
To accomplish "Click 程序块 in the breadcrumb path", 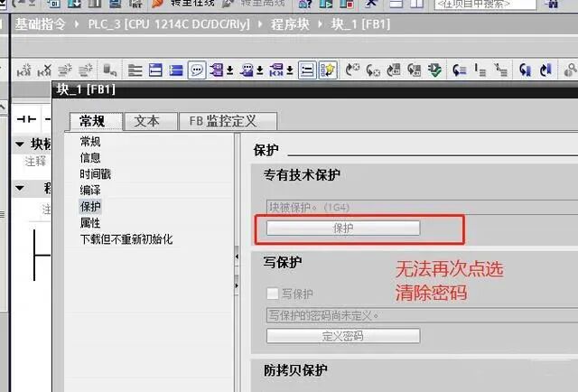I will click(x=290, y=24).
